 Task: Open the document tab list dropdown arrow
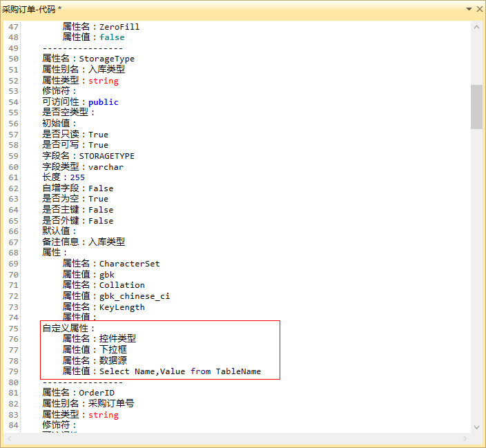point(469,9)
